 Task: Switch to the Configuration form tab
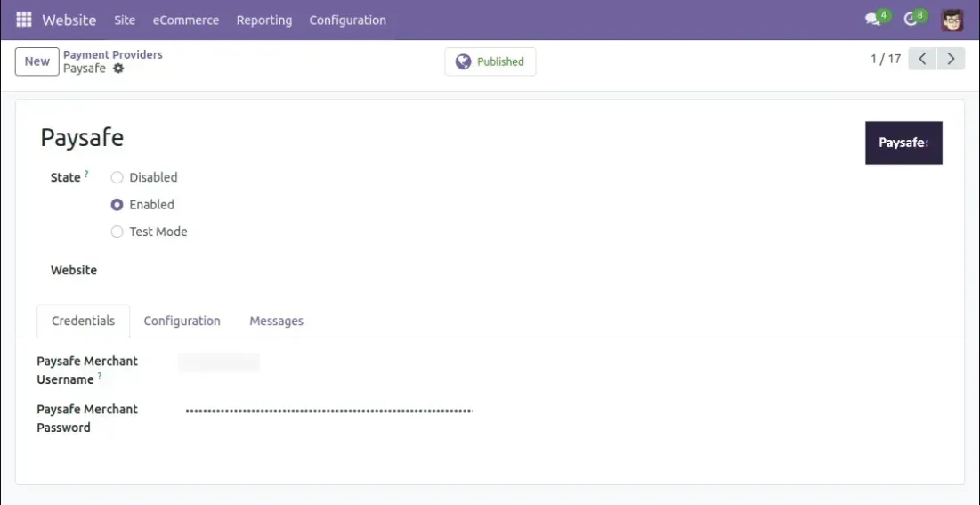tap(182, 321)
